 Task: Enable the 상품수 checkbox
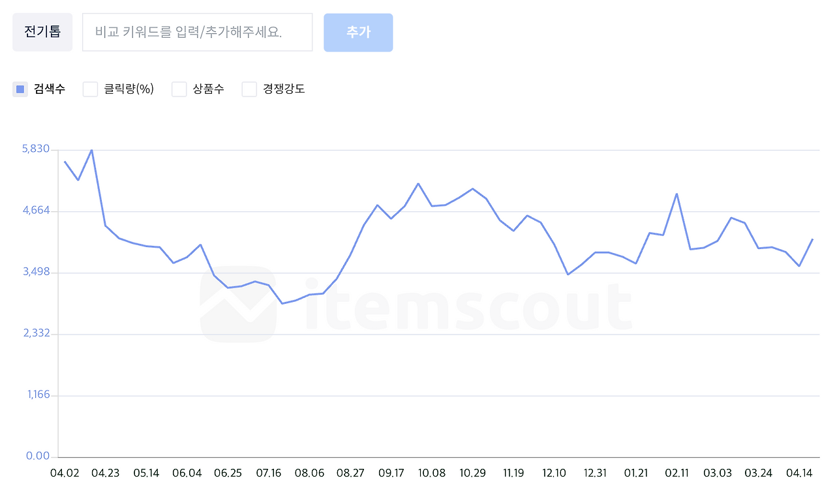tap(179, 89)
